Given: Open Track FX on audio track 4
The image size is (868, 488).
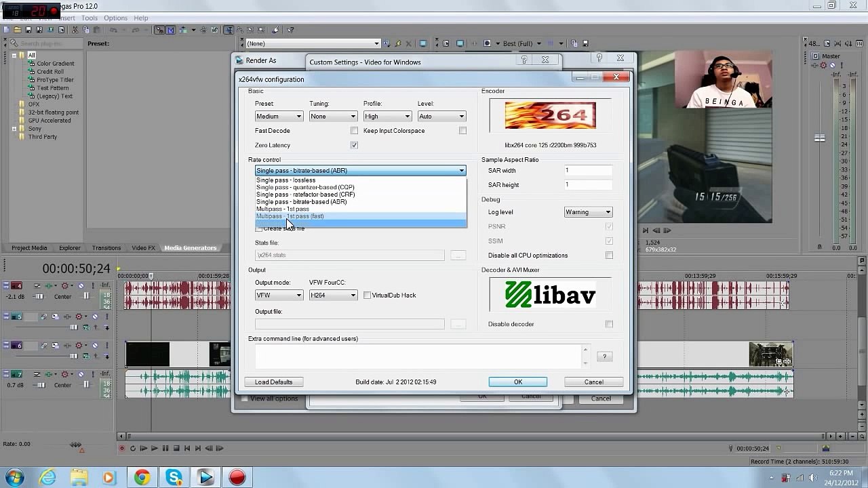Looking at the screenshot, I should (49, 285).
